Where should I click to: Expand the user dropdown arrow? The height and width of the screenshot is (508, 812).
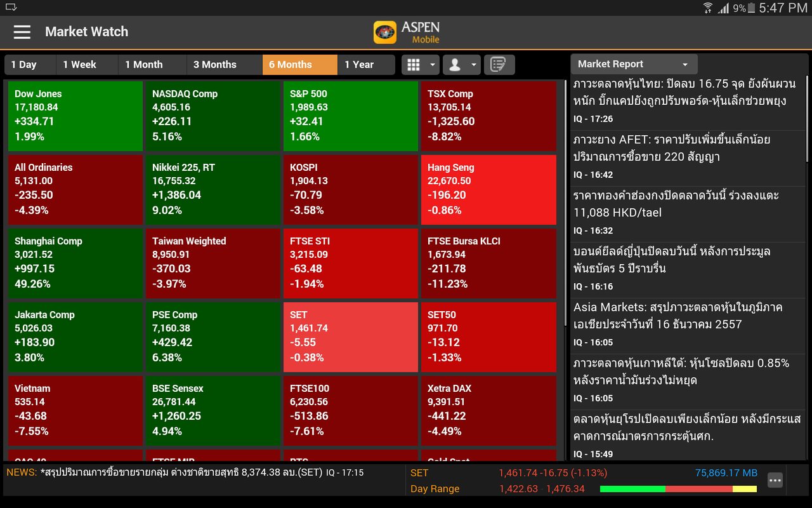click(x=474, y=65)
